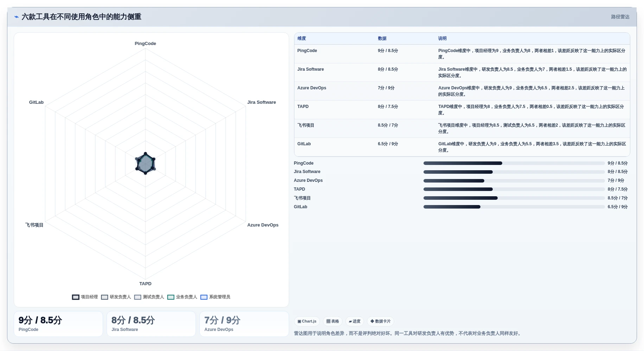Click the PingCode radar axis label

click(x=145, y=44)
